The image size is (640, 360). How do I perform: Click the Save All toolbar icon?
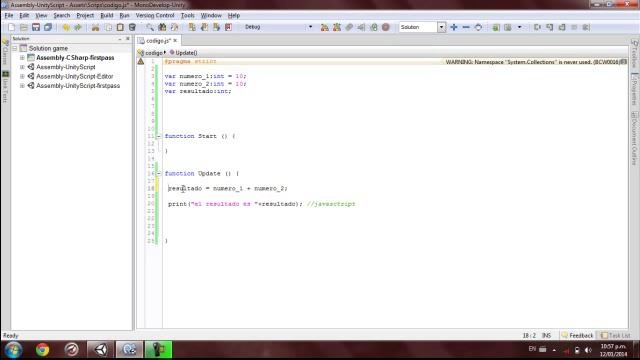48,27
